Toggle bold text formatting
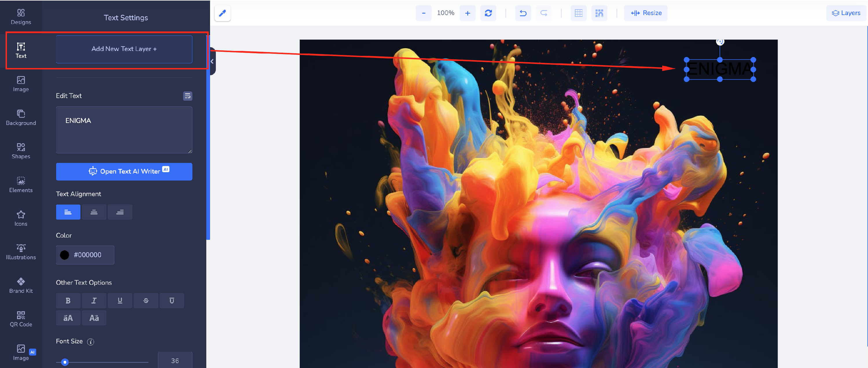This screenshot has height=368, width=868. tap(68, 301)
